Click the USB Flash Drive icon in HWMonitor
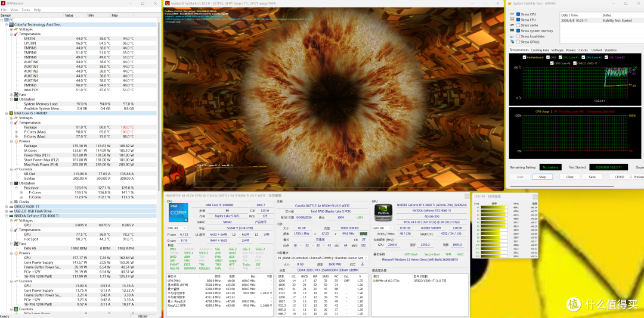 tap(11, 211)
